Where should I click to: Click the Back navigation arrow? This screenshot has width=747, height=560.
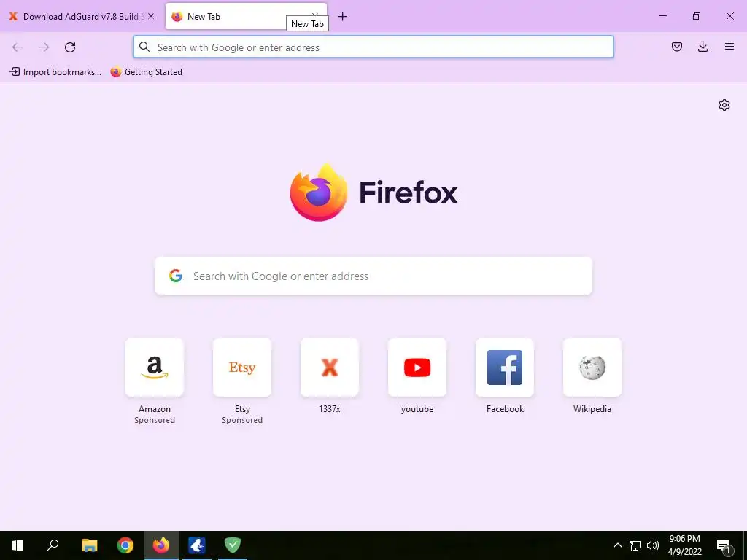click(18, 47)
